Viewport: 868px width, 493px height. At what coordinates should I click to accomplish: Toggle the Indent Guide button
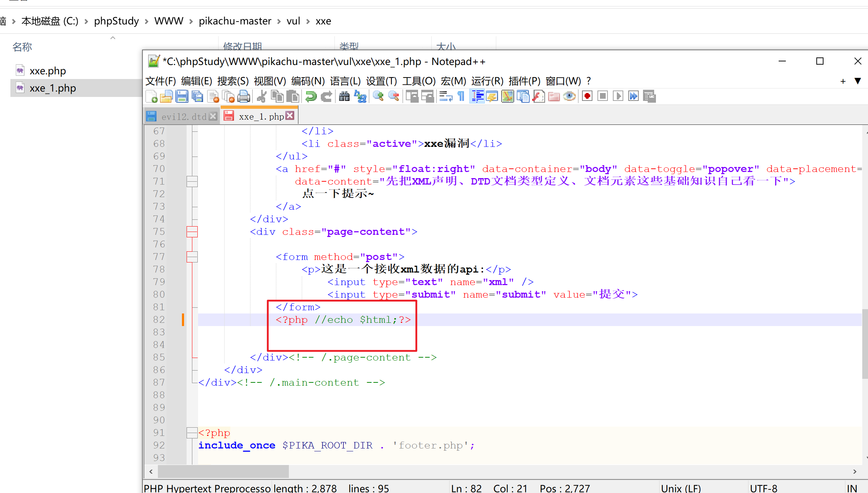point(477,96)
